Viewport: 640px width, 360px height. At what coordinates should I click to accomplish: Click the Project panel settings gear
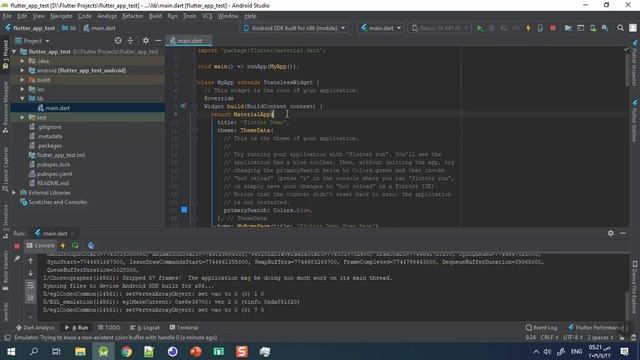point(146,41)
